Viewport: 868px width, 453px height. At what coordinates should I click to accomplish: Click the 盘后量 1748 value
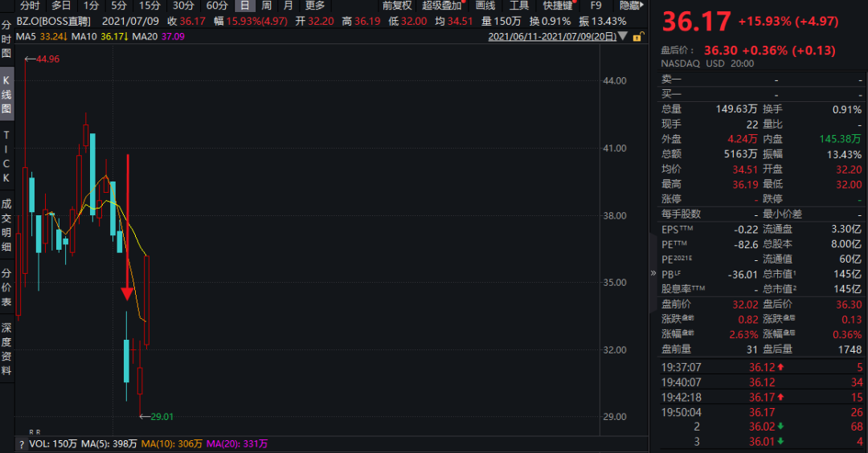850,349
